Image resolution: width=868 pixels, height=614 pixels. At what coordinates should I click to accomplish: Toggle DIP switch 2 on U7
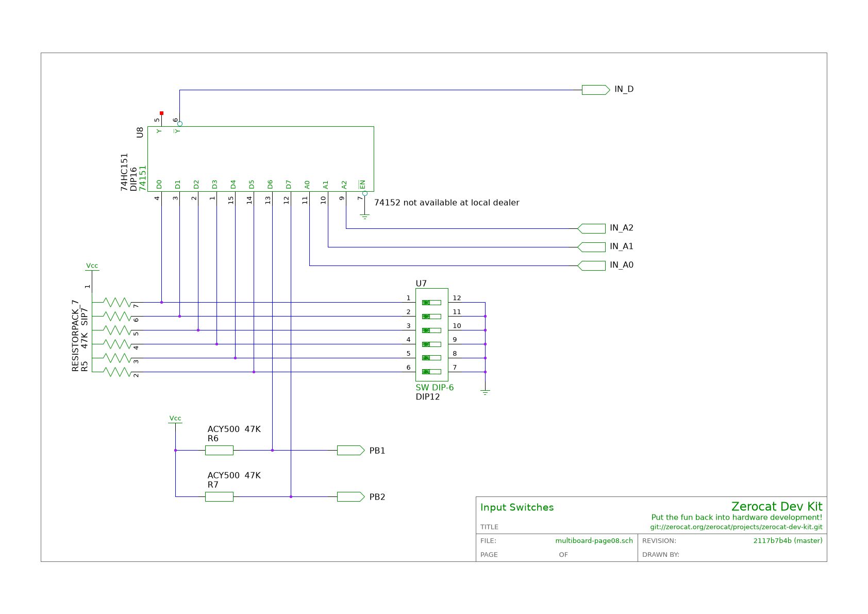tap(431, 317)
